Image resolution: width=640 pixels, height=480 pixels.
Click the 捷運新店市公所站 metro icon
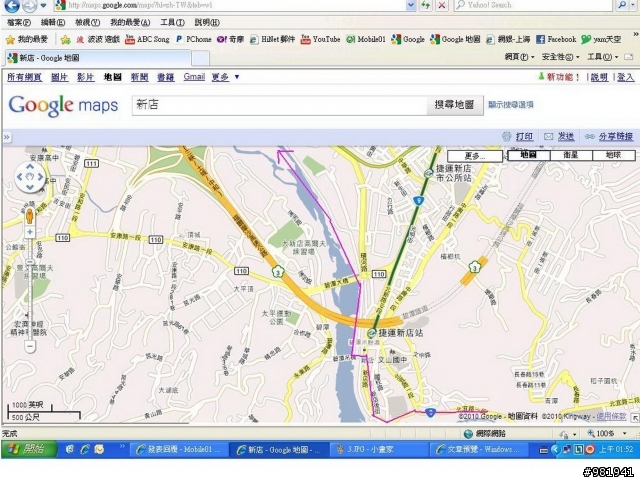pyautogui.click(x=428, y=173)
